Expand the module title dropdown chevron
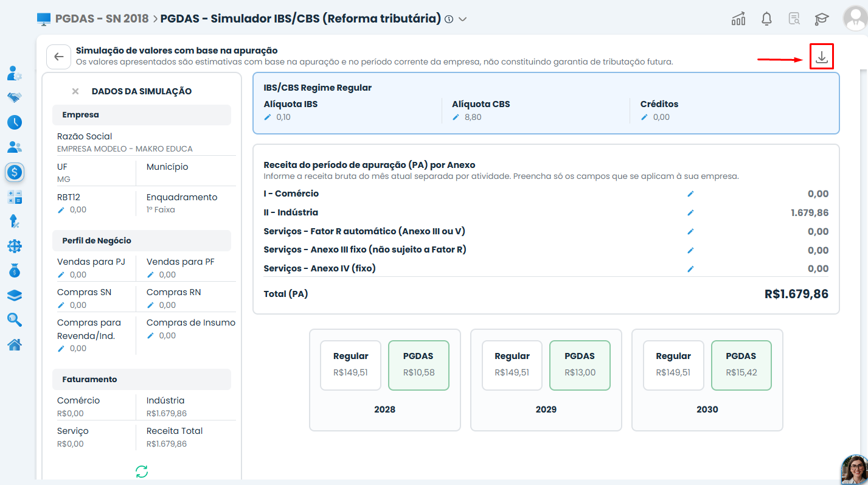Image resolution: width=868 pixels, height=485 pixels. coord(462,19)
